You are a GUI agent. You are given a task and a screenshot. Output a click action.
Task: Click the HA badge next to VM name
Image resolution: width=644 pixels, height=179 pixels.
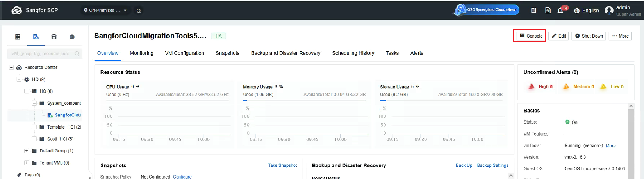[219, 36]
